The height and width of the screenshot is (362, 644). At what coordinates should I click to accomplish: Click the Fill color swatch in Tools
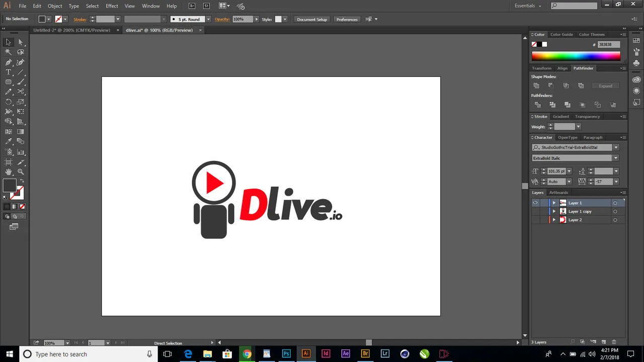(9, 186)
